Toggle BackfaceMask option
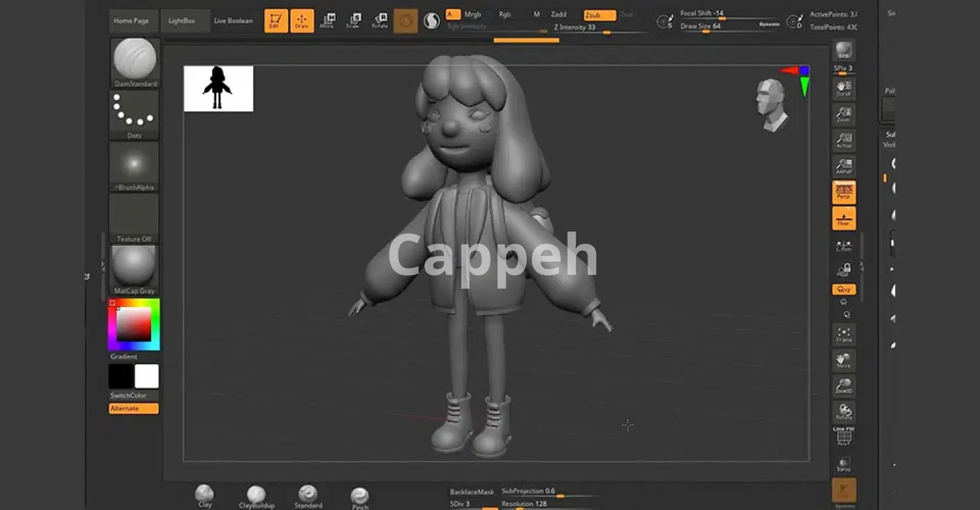The height and width of the screenshot is (510, 980). point(471,492)
